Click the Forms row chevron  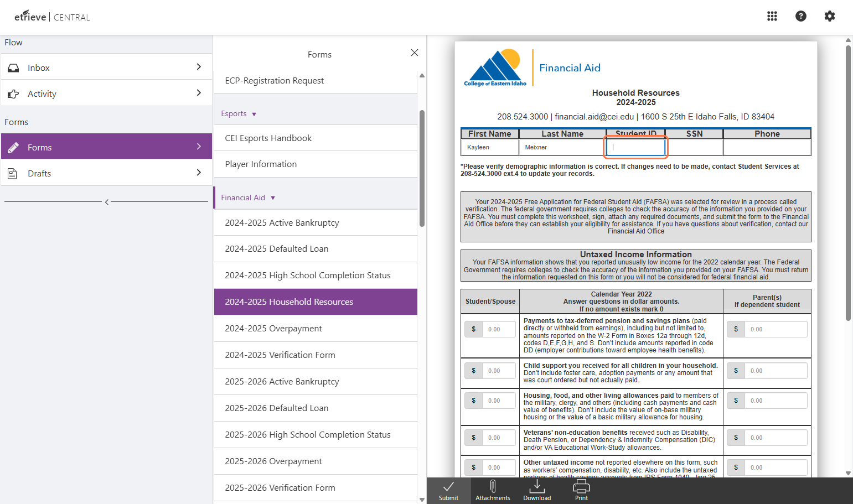pyautogui.click(x=199, y=147)
